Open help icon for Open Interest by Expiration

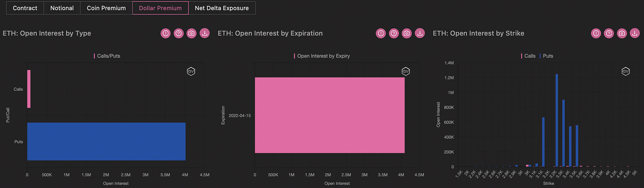[394, 33]
